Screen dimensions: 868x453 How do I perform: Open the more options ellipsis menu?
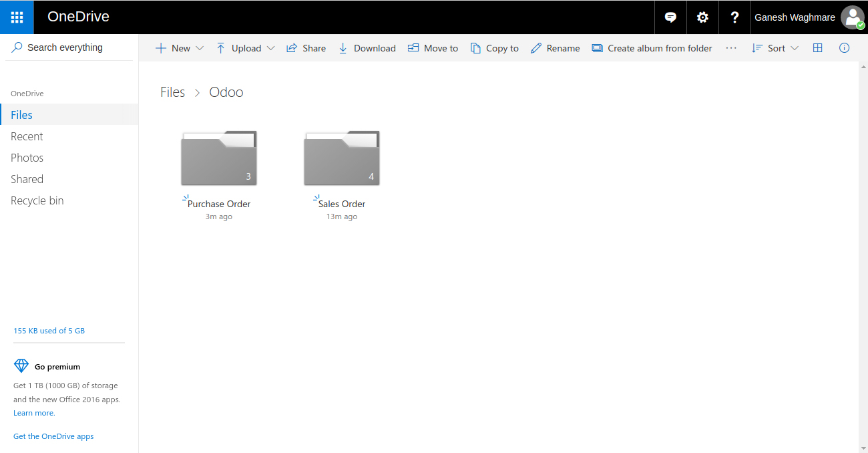click(731, 48)
